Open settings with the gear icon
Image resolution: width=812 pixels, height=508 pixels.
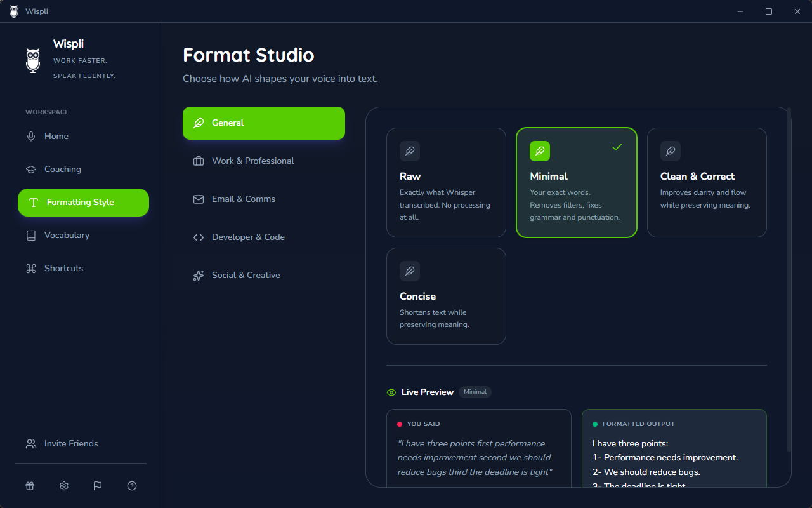63,485
